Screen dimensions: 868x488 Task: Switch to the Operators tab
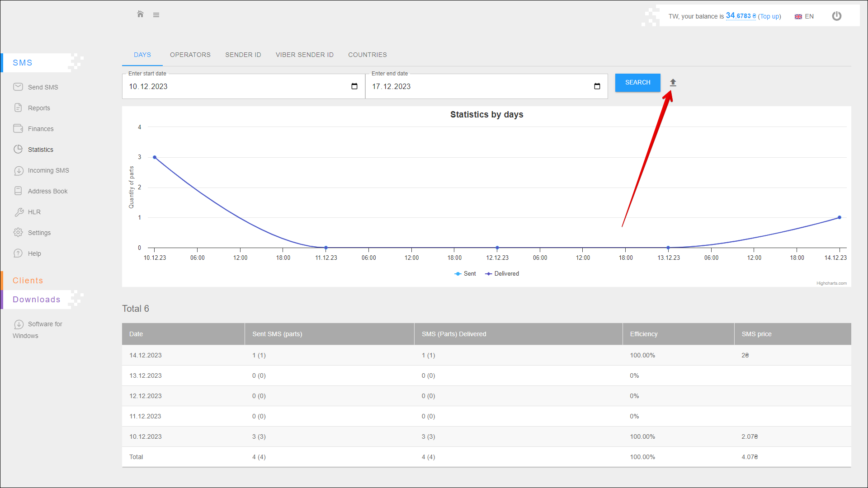pos(190,55)
